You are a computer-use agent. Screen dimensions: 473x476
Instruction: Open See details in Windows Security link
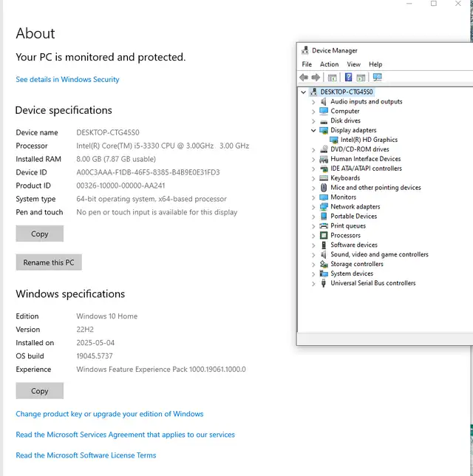pos(67,79)
